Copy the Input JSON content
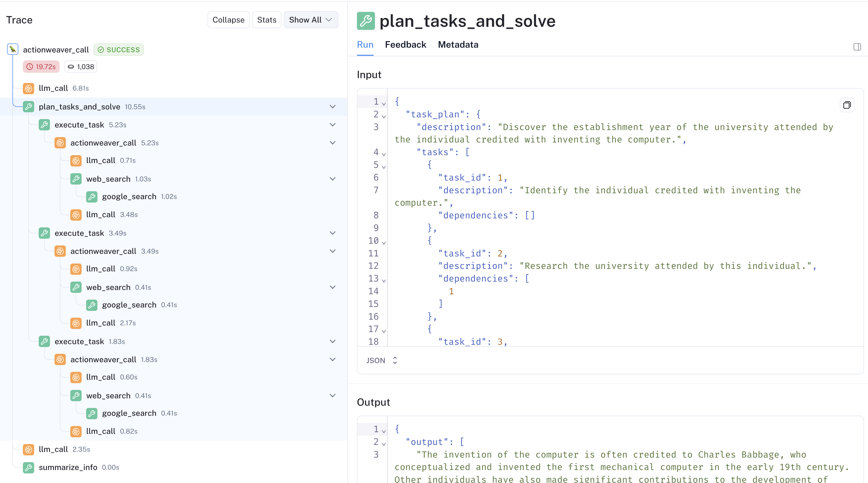Viewport: 868px width, 483px height. [847, 105]
